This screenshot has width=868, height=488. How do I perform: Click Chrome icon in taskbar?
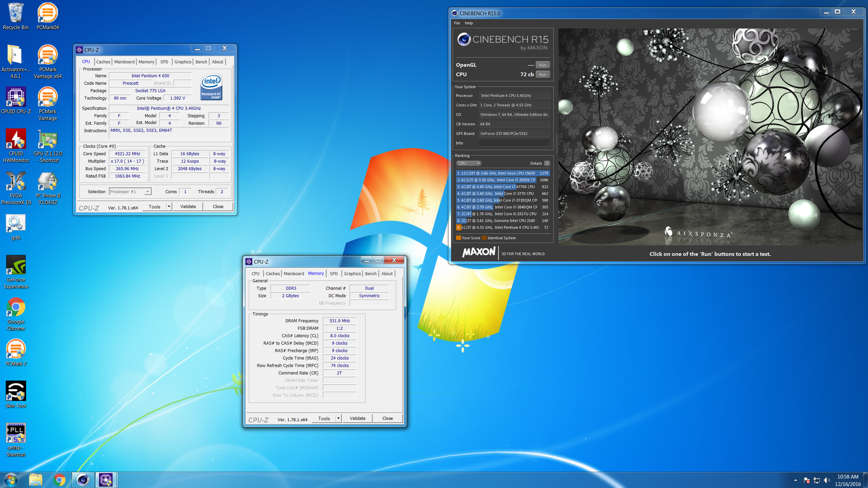(x=59, y=480)
